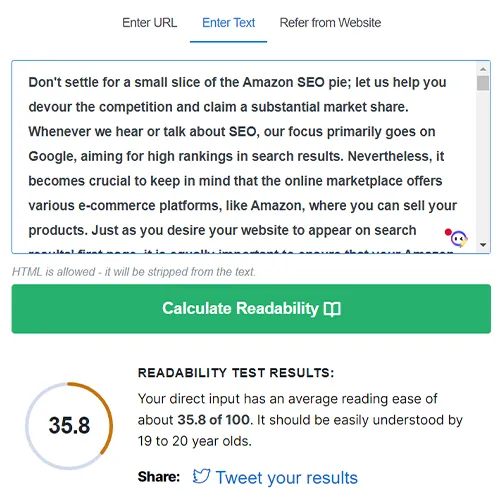Open the Refer from Website tab
The width and height of the screenshot is (500, 494).
[330, 23]
